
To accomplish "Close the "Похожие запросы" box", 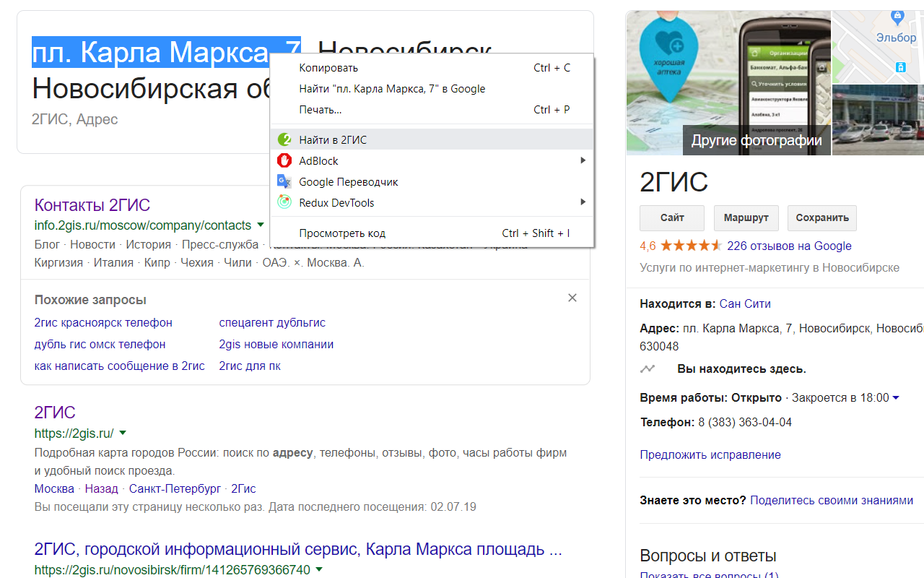I will tap(572, 297).
